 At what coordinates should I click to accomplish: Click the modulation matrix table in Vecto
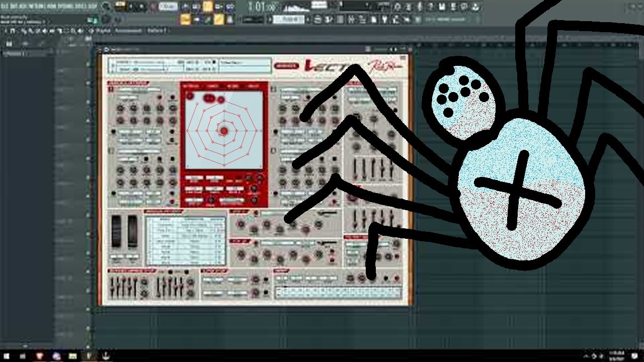tap(186, 240)
